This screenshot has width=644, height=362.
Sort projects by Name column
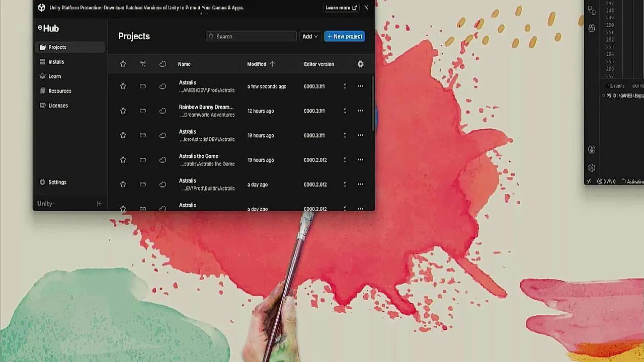(184, 64)
